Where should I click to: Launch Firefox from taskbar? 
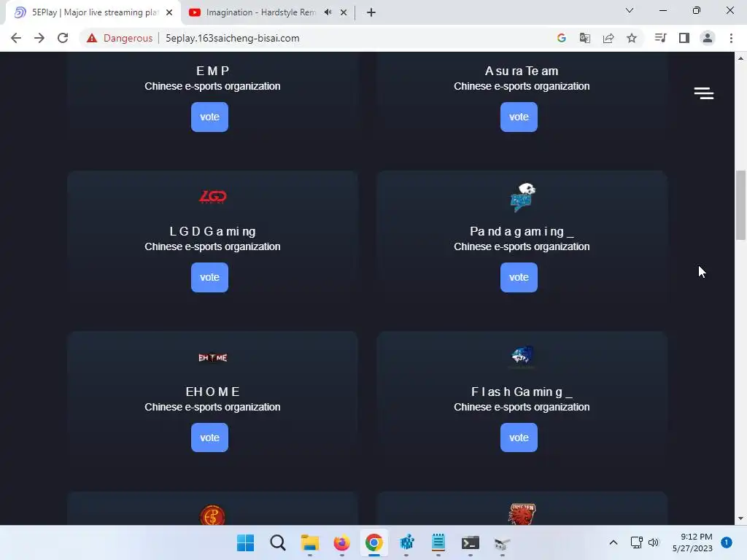coord(341,542)
